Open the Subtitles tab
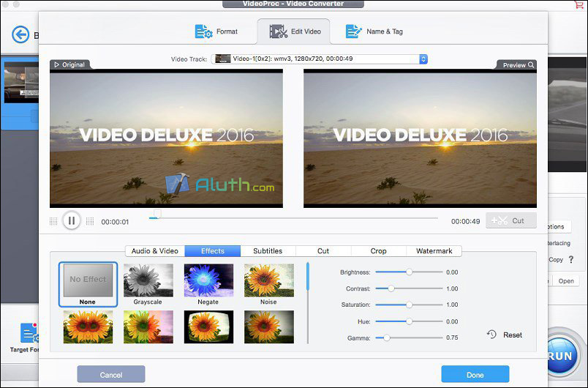Image resolution: width=588 pixels, height=388 pixels. click(268, 251)
